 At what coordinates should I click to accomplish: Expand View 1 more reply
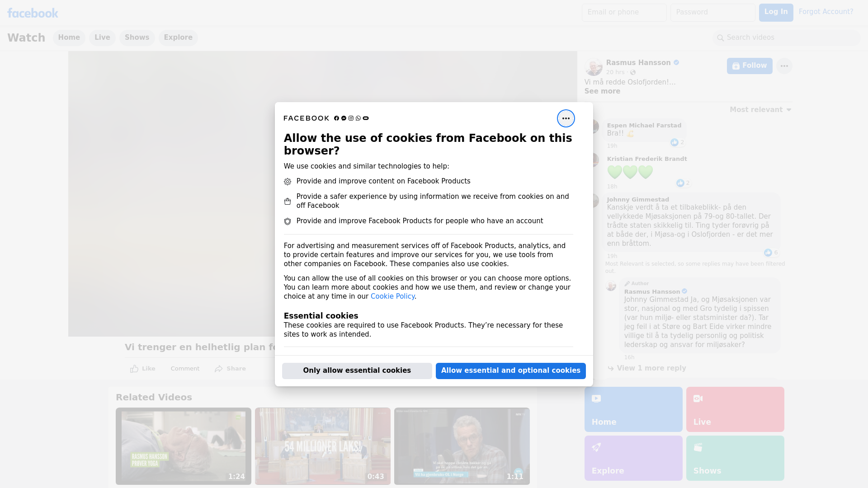(x=651, y=368)
